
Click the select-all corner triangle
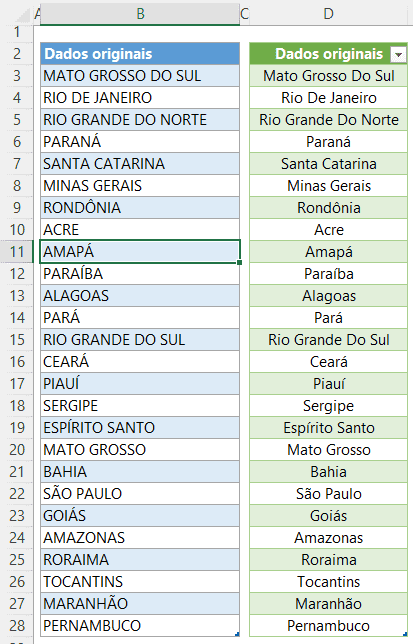(24, 15)
